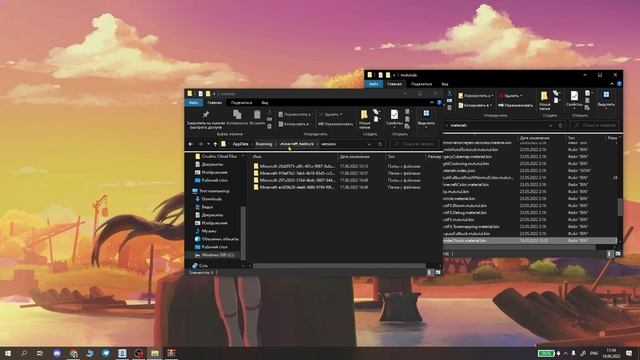Open Файл tab in versions window
The height and width of the screenshot is (360, 640).
tap(193, 102)
